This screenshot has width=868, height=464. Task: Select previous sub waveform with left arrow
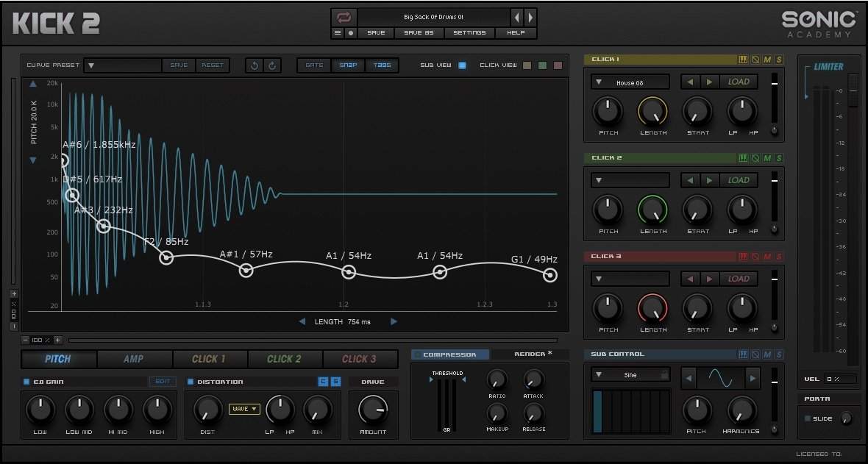pos(689,379)
